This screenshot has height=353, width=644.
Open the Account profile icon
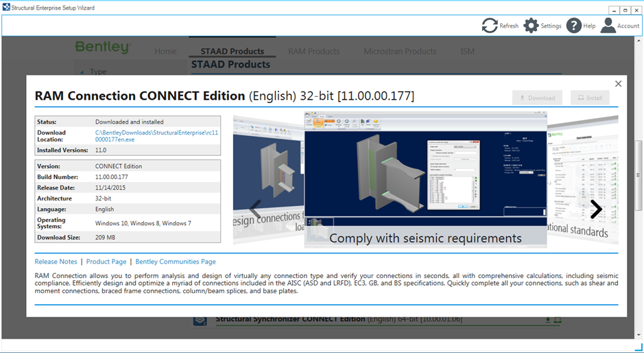(x=608, y=25)
